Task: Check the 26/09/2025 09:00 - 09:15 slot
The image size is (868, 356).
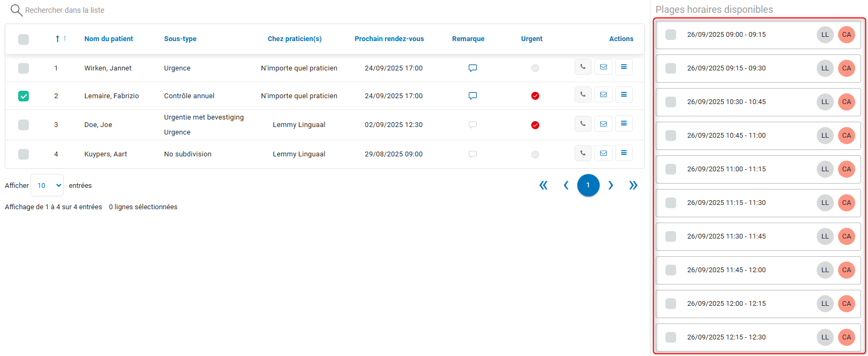Action: pos(670,35)
